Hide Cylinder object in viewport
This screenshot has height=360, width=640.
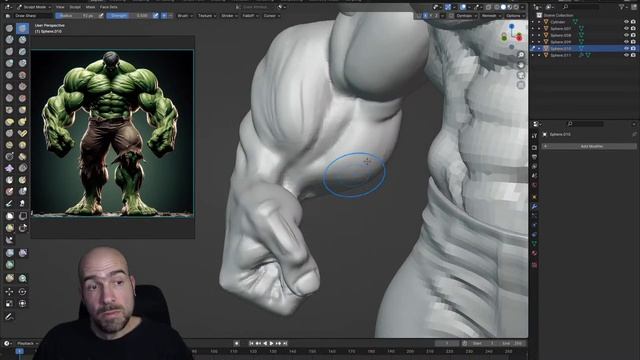click(626, 22)
